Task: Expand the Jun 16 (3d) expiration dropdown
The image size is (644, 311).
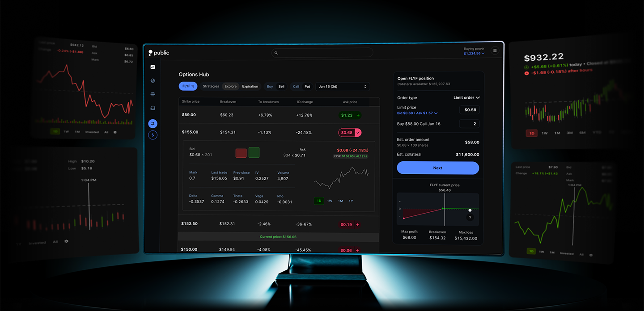Action: [343, 87]
